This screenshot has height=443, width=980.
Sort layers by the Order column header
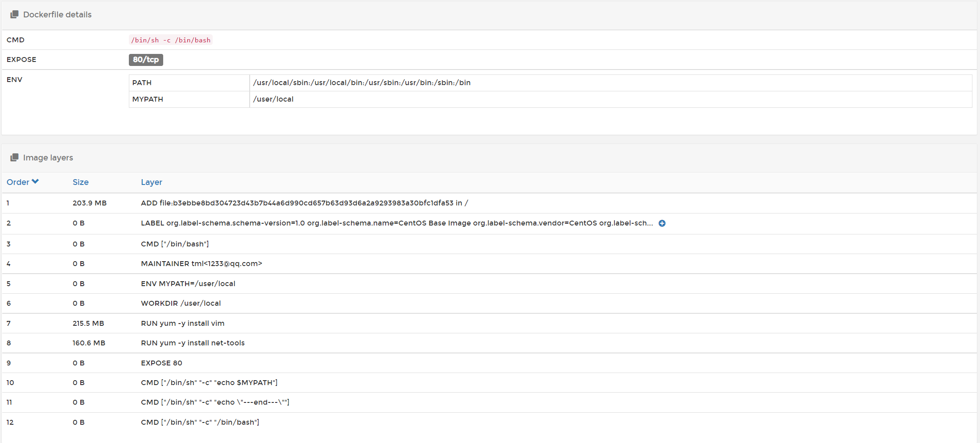(18, 182)
